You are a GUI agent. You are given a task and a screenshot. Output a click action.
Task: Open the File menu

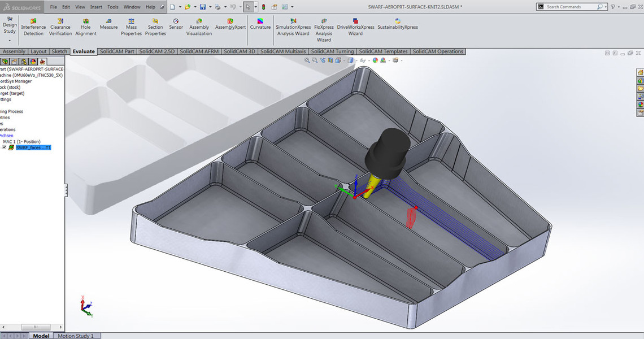54,7
